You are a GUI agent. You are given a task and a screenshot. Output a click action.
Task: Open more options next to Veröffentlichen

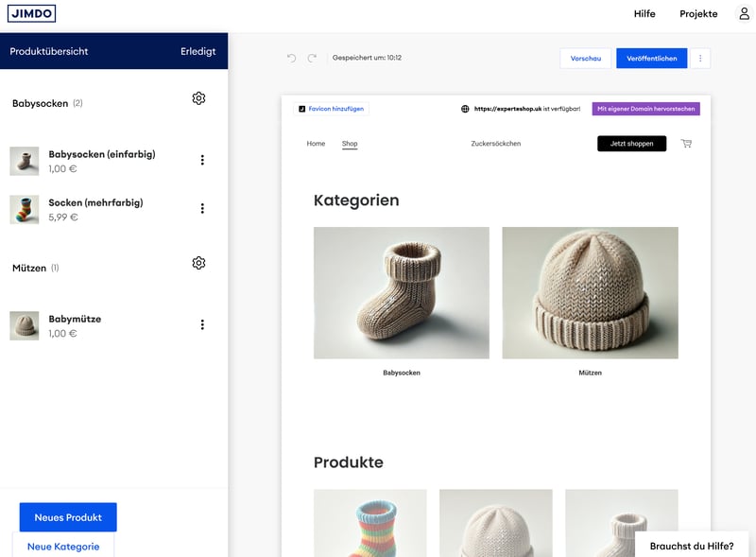(700, 59)
